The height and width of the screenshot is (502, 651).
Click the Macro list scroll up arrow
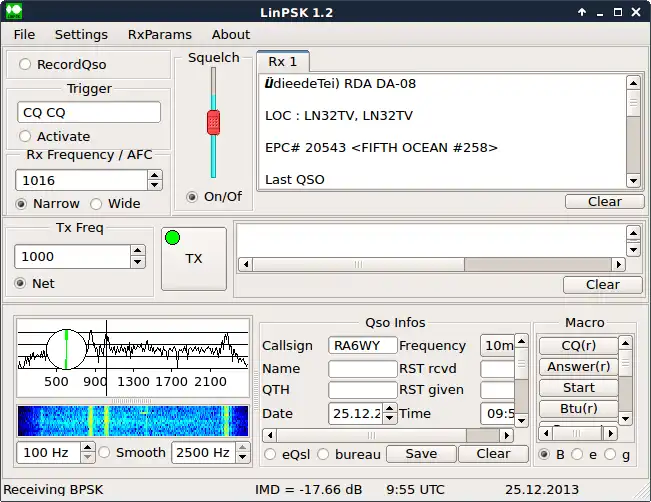click(625, 343)
